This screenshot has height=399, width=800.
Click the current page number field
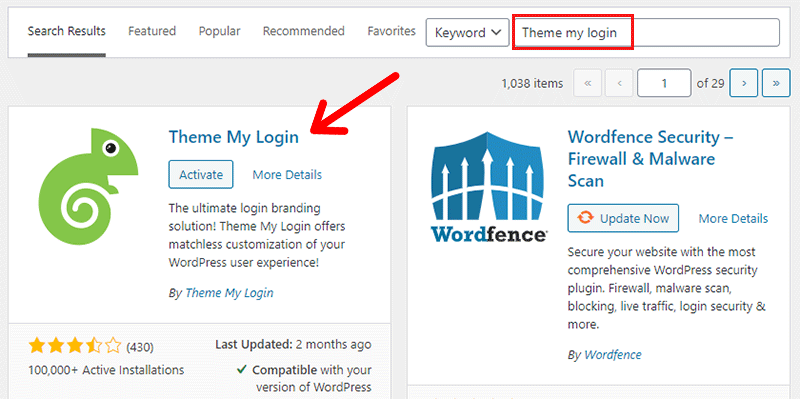[x=664, y=83]
